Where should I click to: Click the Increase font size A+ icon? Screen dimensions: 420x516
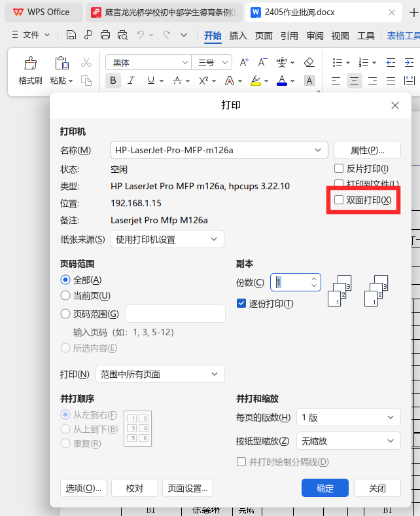pyautogui.click(x=244, y=62)
